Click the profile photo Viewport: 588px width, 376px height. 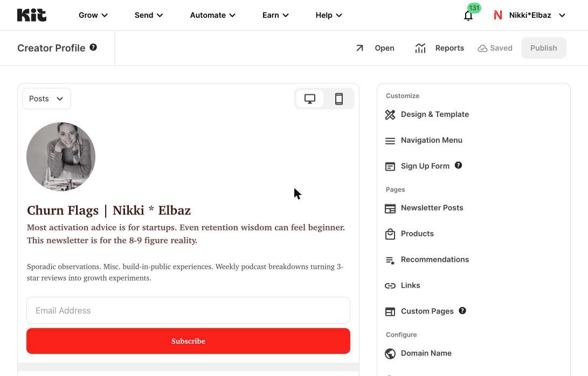61,157
